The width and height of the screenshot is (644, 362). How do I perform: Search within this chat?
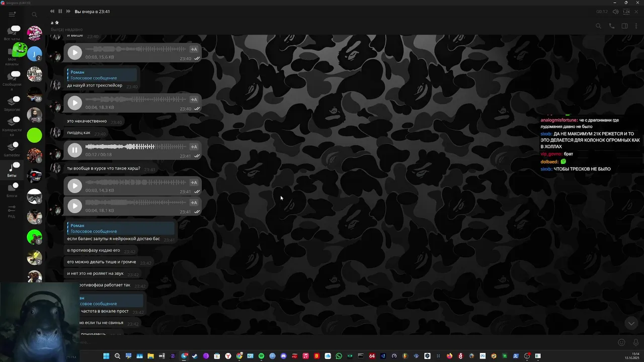598,26
